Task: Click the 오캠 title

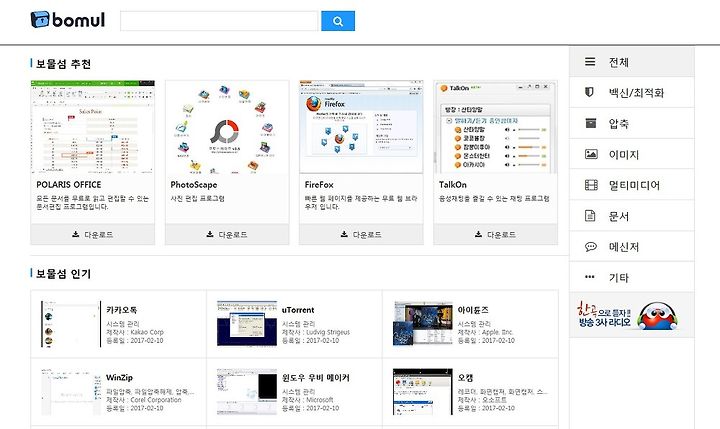Action: [466, 378]
